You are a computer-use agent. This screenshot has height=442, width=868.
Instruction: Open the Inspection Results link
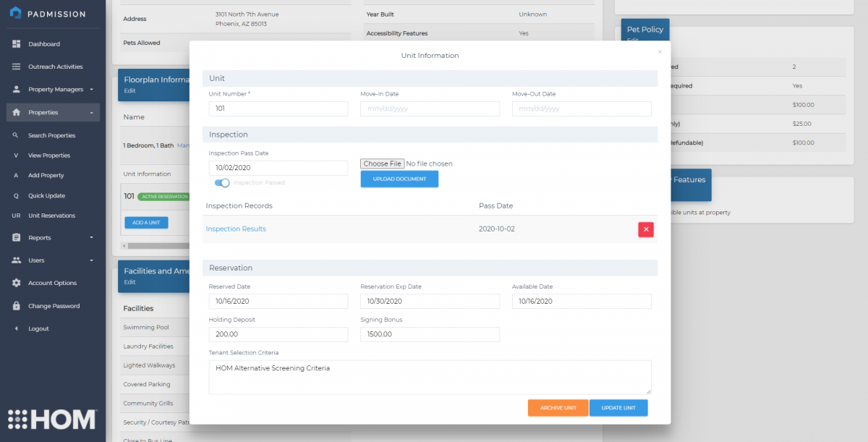coord(236,229)
